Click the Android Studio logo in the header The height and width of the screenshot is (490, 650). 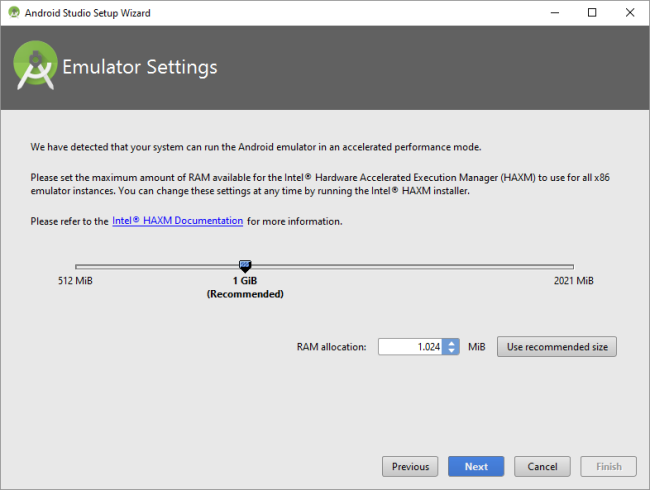35,67
